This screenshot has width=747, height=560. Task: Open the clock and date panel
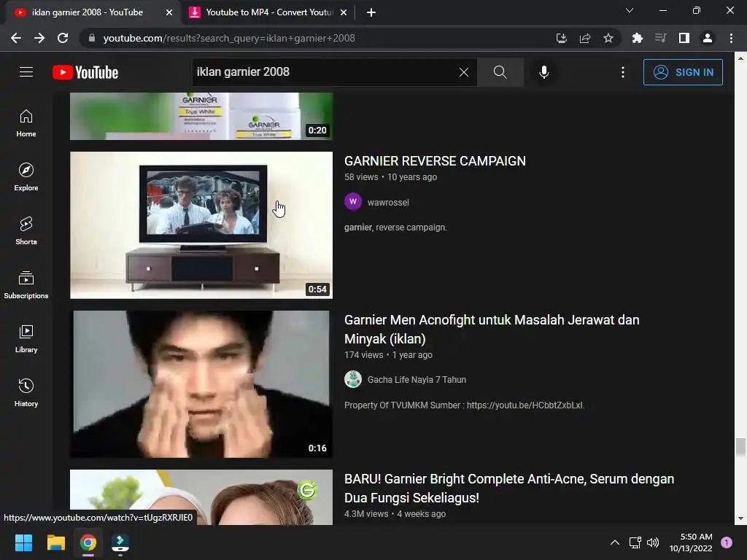pos(691,542)
